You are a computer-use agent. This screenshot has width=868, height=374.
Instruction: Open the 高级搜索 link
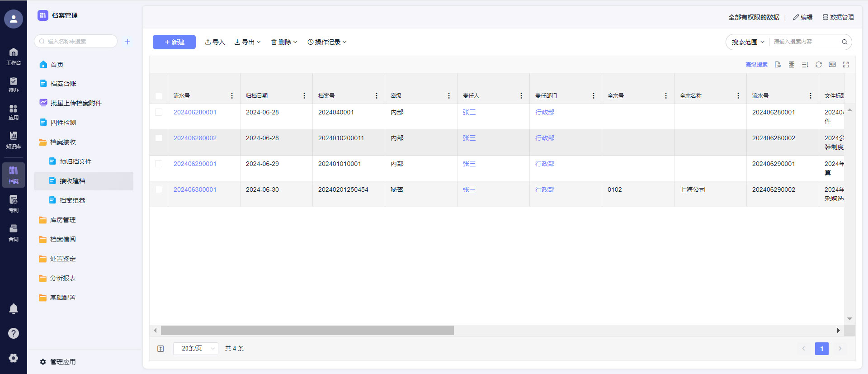(x=756, y=65)
